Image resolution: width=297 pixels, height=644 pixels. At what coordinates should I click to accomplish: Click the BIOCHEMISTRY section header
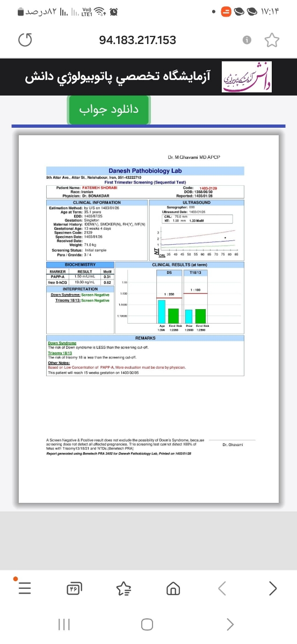[x=80, y=265]
